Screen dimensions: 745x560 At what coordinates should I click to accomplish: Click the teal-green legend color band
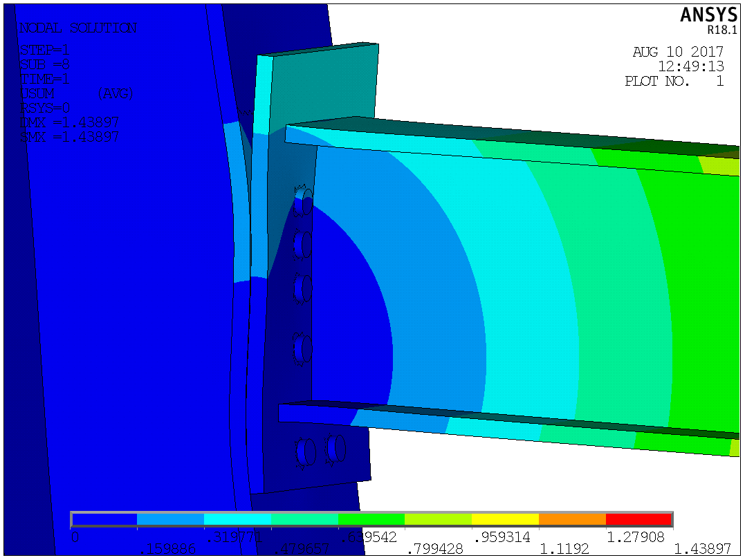[x=304, y=519]
